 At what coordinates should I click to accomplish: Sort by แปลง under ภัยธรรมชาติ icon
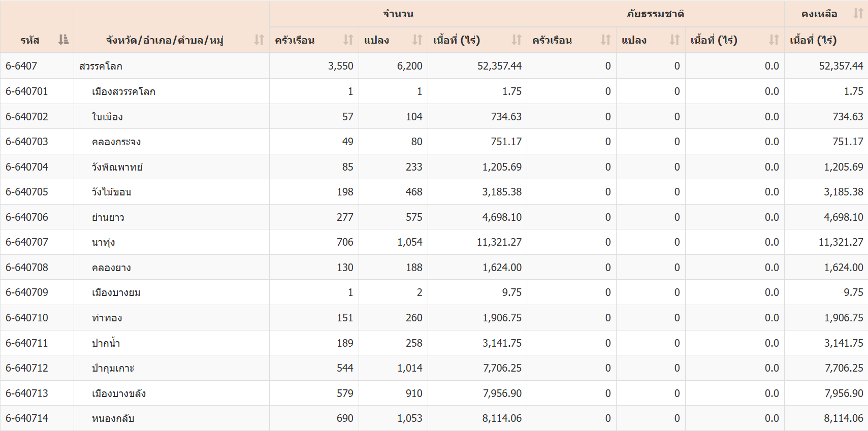point(674,40)
